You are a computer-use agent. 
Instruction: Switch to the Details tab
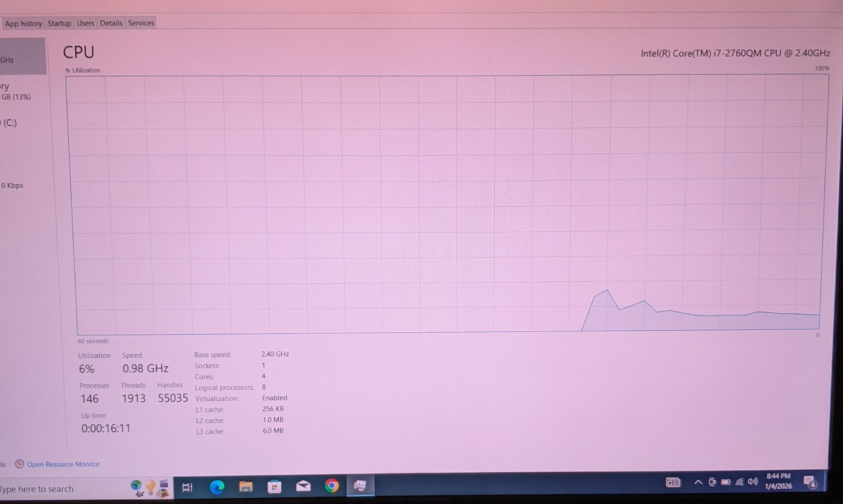point(111,23)
